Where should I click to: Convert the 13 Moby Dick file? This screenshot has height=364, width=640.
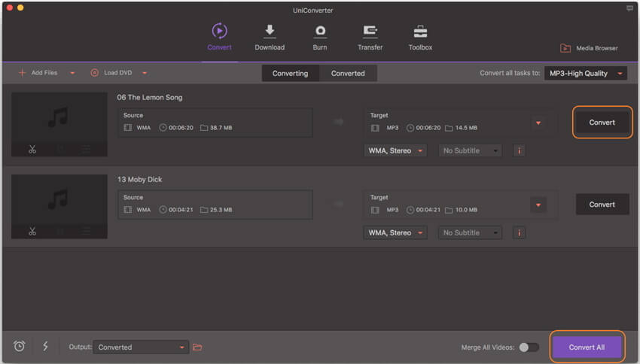602,205
